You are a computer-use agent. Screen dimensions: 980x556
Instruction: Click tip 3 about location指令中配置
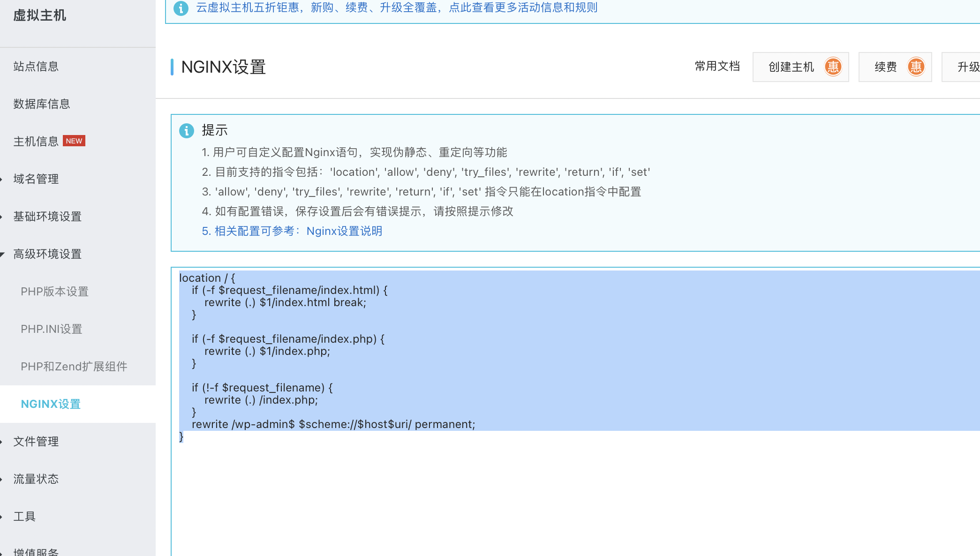pos(422,192)
